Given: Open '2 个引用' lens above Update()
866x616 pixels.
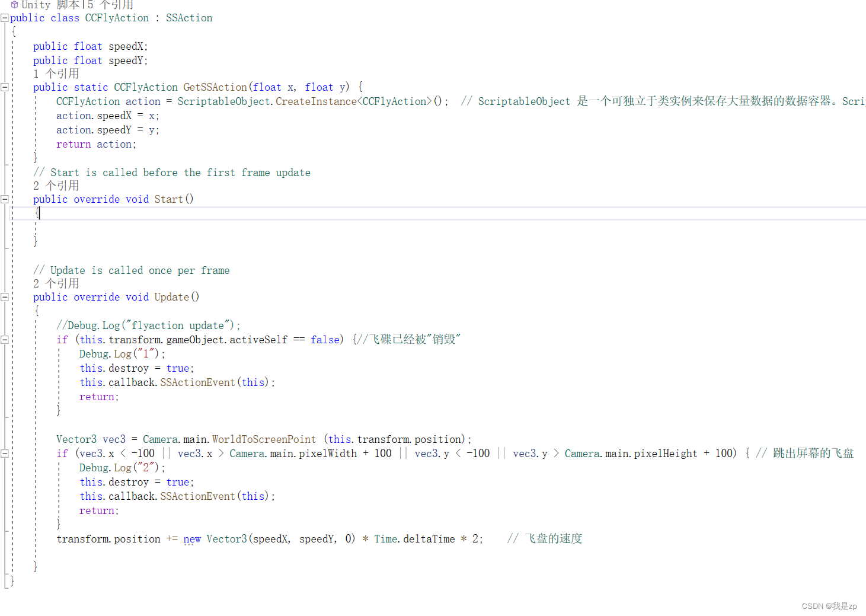Looking at the screenshot, I should tap(56, 283).
